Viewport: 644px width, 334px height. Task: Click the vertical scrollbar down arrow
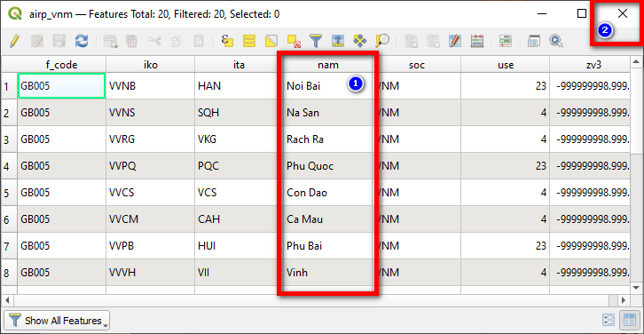636,288
